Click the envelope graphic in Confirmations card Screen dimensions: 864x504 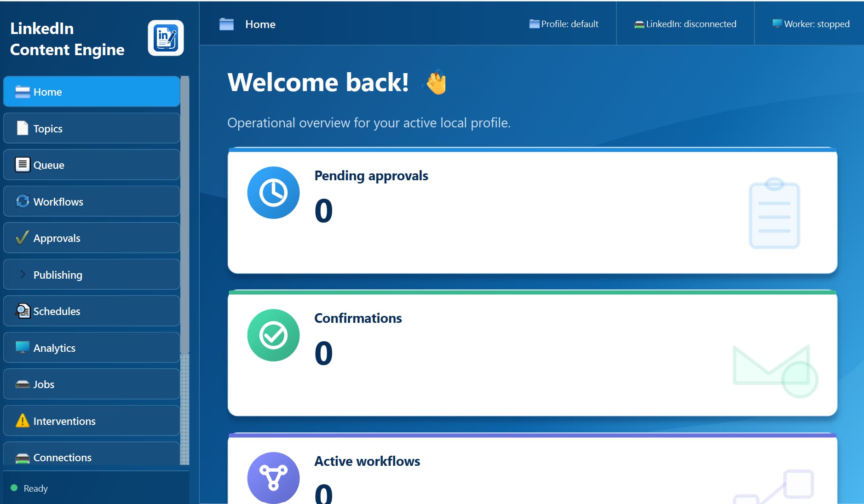pos(775,371)
